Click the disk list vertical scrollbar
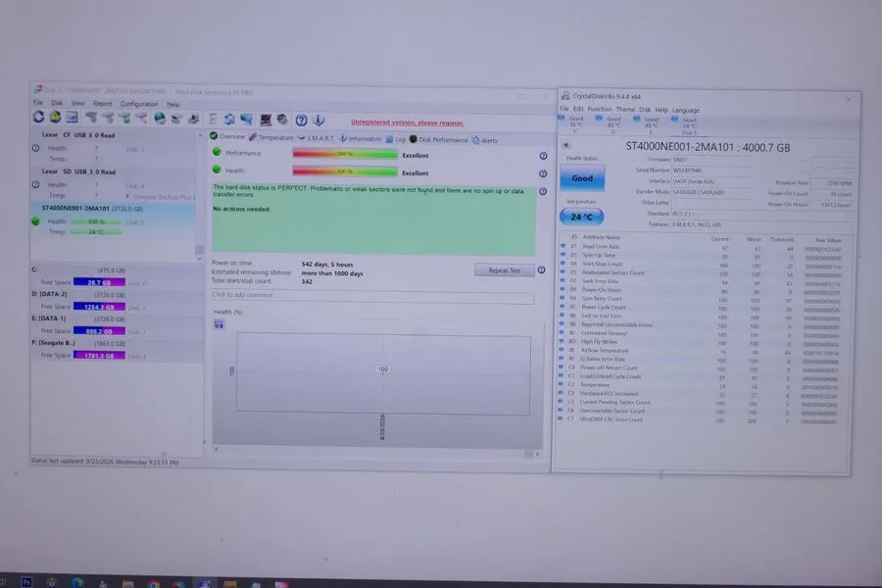 (200, 197)
